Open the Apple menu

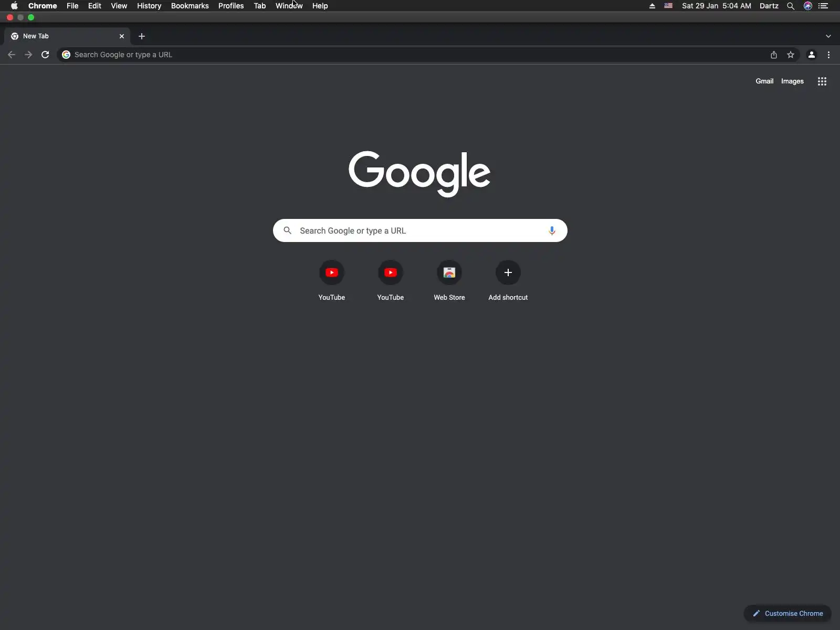(x=14, y=6)
